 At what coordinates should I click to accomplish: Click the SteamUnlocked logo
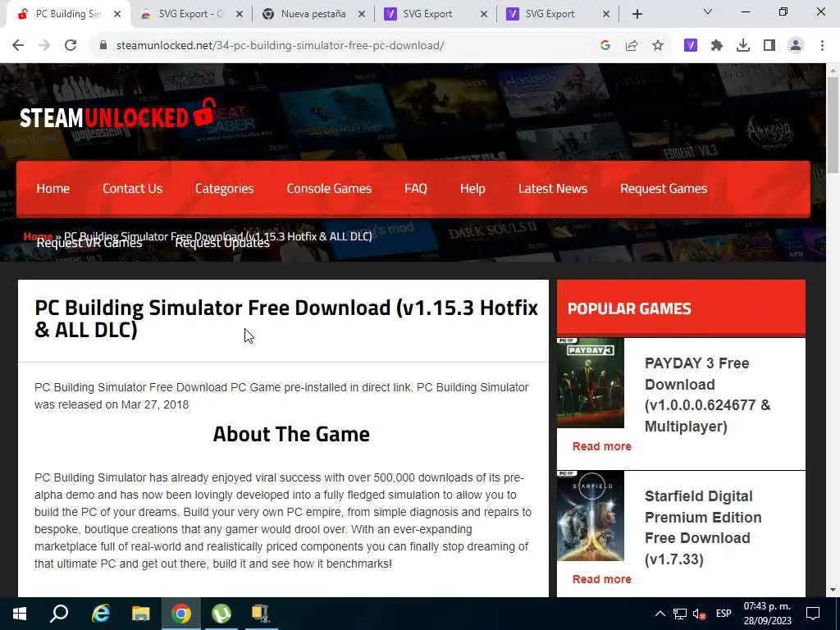(117, 115)
